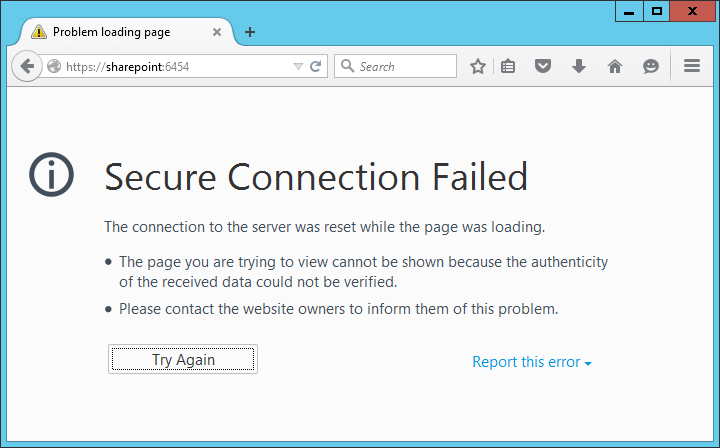Reload the page with the refresh icon
Image resolution: width=720 pixels, height=448 pixels.
[315, 67]
